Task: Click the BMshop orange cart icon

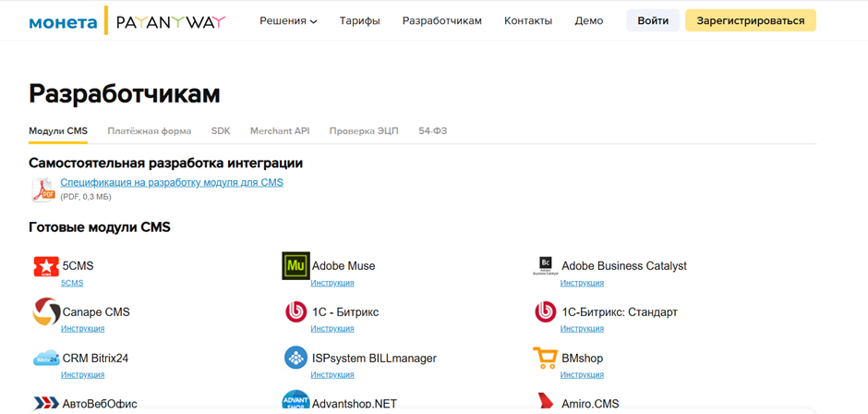Action: pos(545,358)
